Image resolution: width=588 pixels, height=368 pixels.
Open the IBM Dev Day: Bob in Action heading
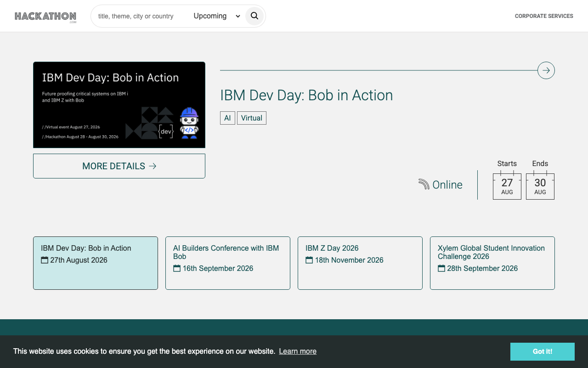pyautogui.click(x=306, y=95)
